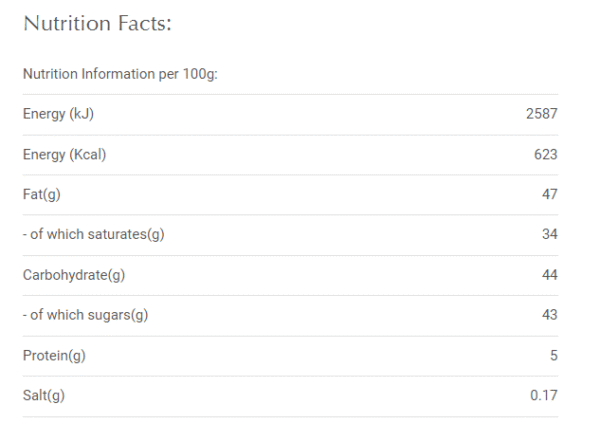Click the salt value 0.17

tap(544, 395)
